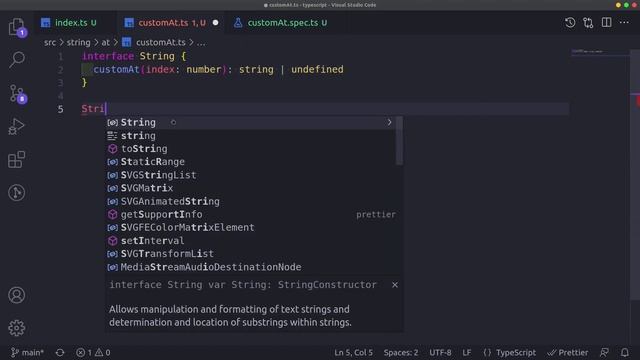Image resolution: width=640 pixels, height=360 pixels.
Task: Select the lowercase string keyword suggestion
Action: (250, 136)
